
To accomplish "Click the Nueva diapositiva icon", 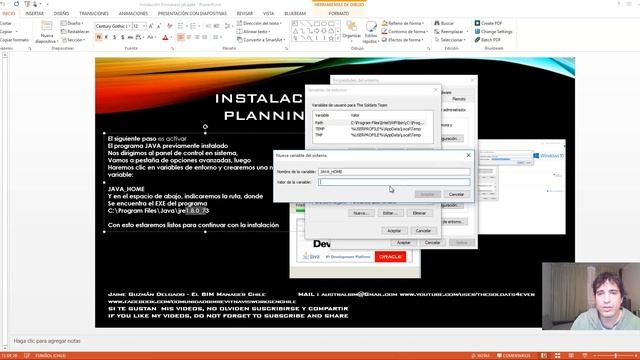I will 47,26.
